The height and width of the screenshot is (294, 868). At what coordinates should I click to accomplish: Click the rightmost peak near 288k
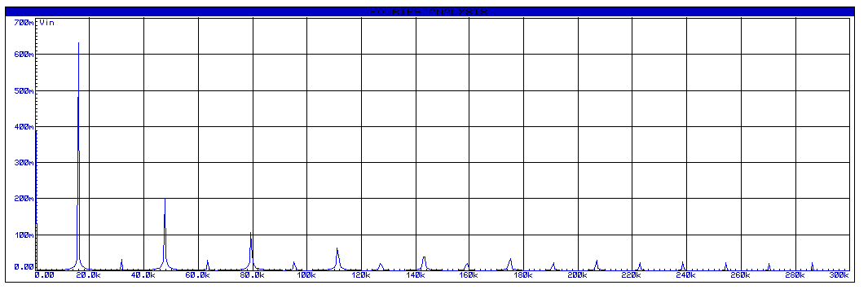tap(812, 265)
